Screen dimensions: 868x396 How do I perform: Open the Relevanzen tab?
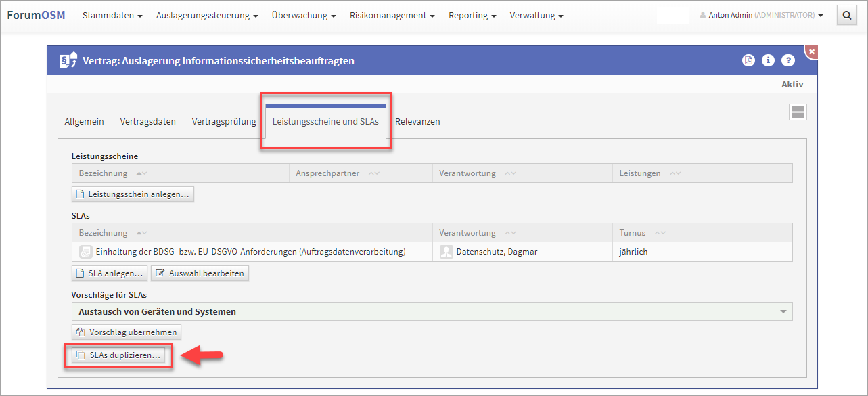pyautogui.click(x=417, y=122)
